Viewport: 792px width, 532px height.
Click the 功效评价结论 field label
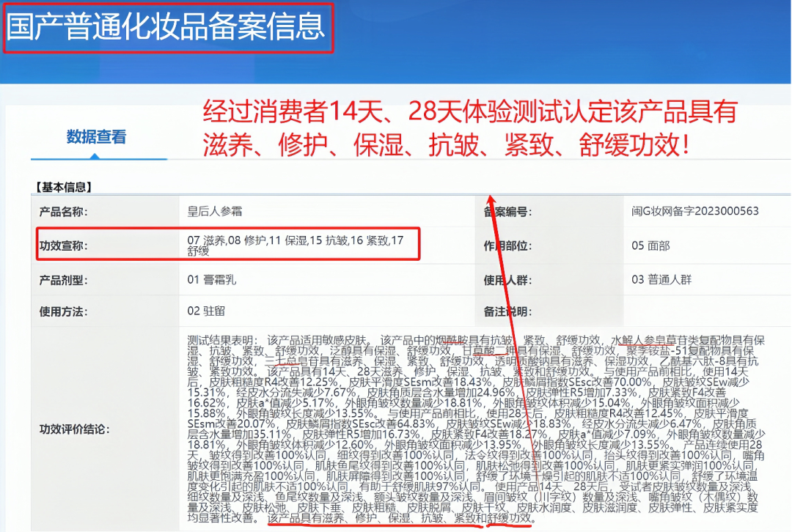click(x=74, y=429)
